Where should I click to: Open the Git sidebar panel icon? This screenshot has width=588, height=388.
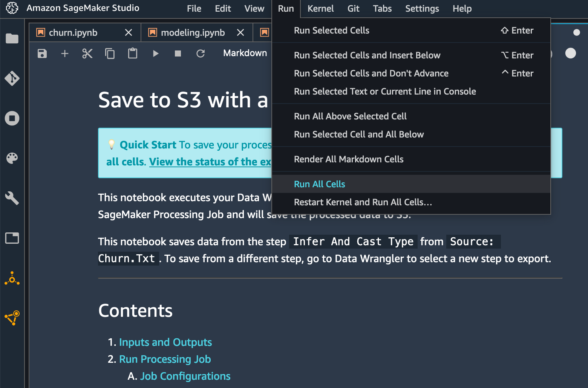pyautogui.click(x=12, y=78)
